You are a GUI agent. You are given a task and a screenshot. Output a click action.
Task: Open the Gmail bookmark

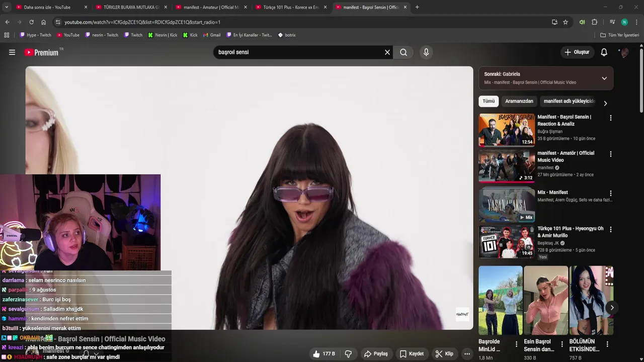pyautogui.click(x=211, y=35)
